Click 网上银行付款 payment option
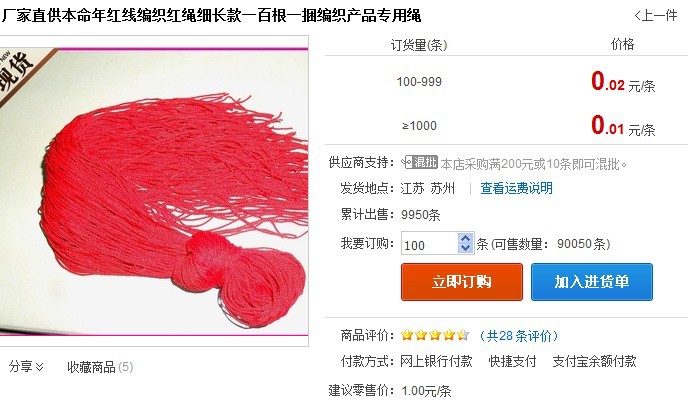Screen dimensions: 688x405 click(436, 362)
